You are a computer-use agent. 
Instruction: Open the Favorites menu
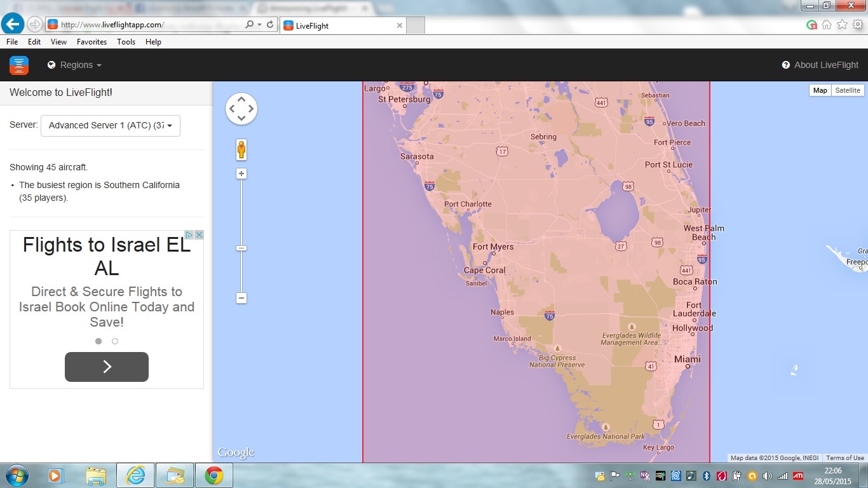pyautogui.click(x=92, y=42)
